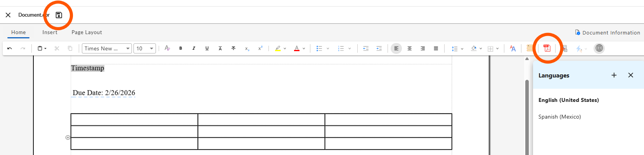This screenshot has width=644, height=155.
Task: Switch to the Home tab
Action: [19, 33]
